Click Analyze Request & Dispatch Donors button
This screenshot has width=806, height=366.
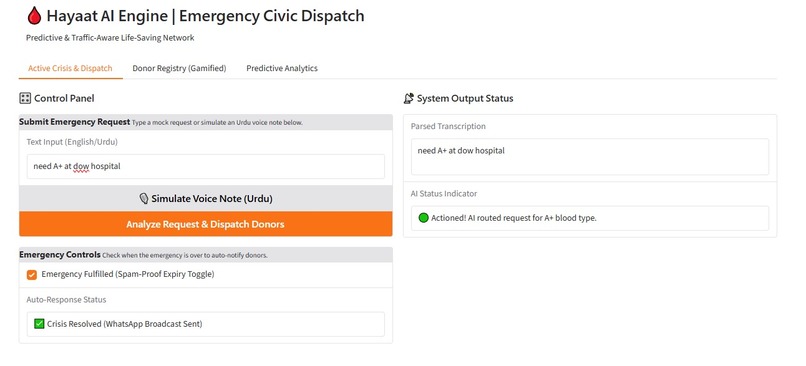(x=206, y=224)
